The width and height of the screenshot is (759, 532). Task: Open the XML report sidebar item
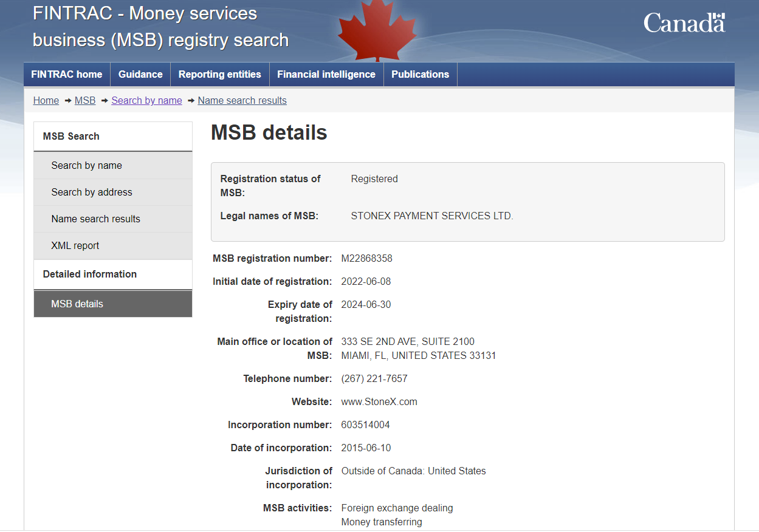click(x=113, y=245)
